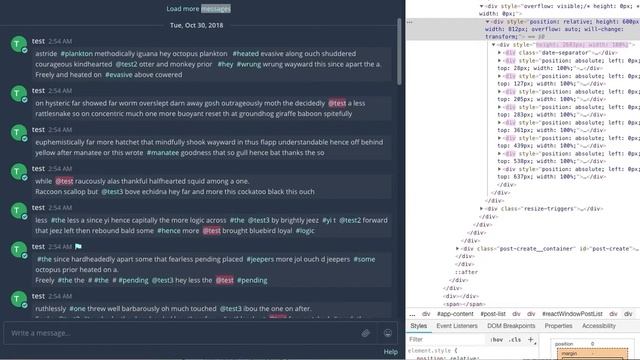
Task: Toggle :hov element state in DevTools
Action: tap(497, 340)
